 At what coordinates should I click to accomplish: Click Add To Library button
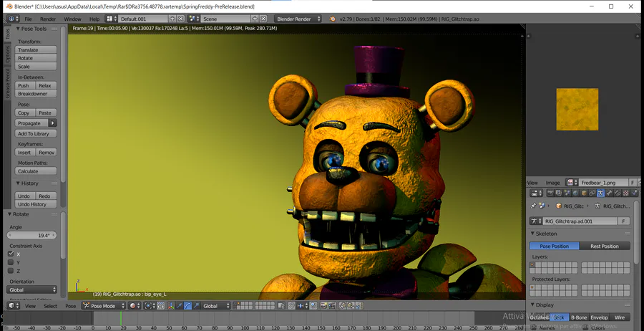coord(36,134)
